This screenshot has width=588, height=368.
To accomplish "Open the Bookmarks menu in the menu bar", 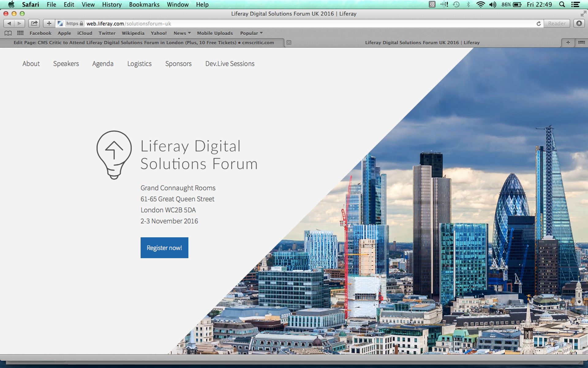I will coord(144,5).
